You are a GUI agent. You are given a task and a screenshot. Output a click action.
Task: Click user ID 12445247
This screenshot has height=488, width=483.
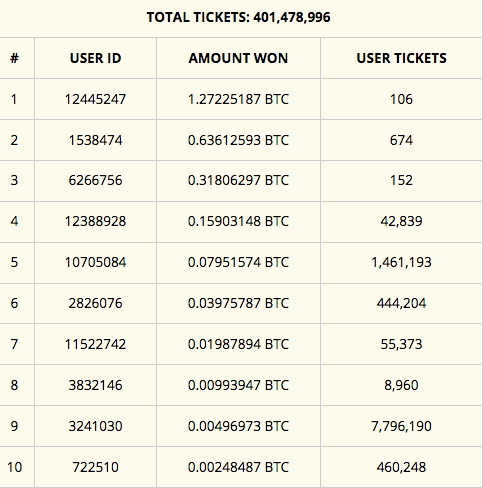(x=95, y=99)
